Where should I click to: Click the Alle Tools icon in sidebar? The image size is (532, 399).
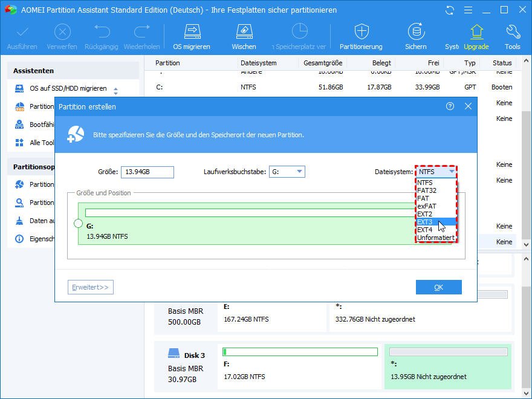pos(19,143)
